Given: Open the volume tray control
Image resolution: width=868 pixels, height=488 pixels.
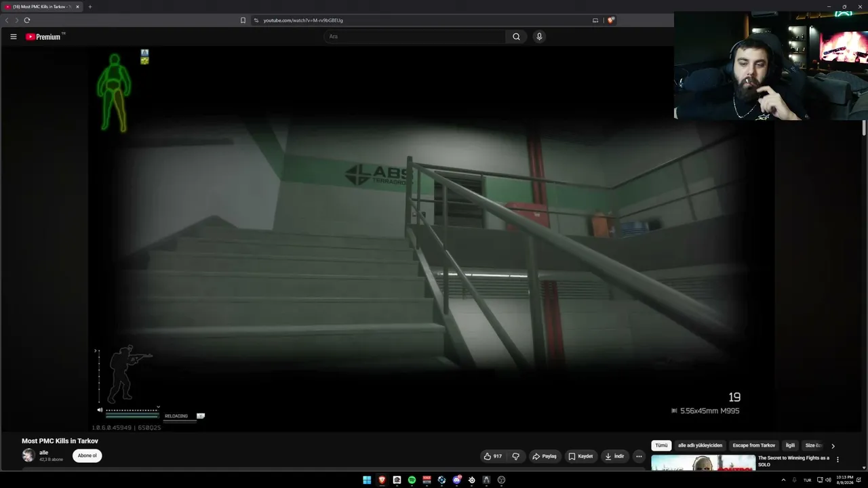Looking at the screenshot, I should (828, 480).
